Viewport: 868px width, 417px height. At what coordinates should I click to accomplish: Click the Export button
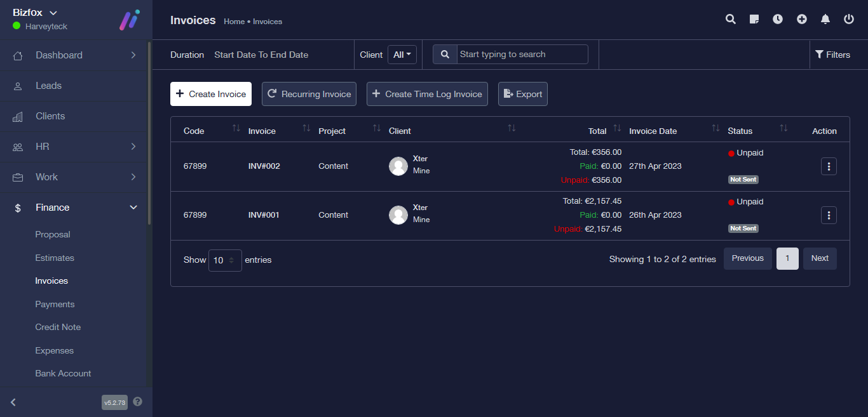tap(522, 94)
